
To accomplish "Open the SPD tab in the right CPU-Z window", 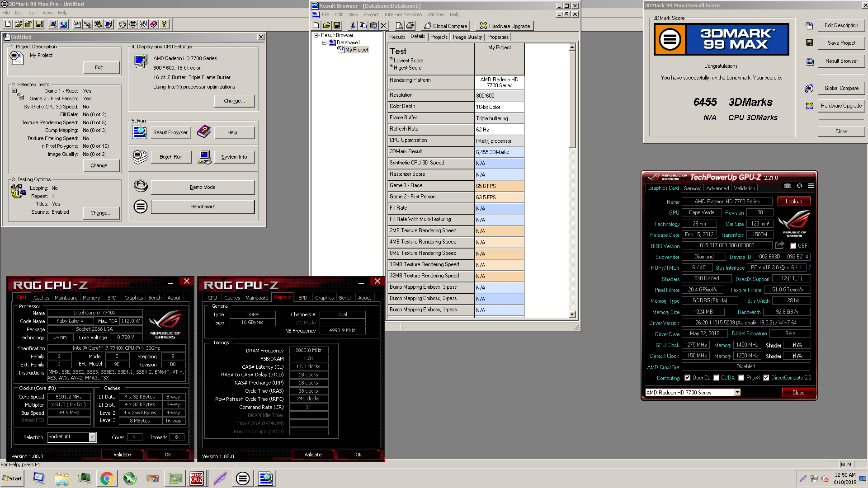I will [303, 298].
